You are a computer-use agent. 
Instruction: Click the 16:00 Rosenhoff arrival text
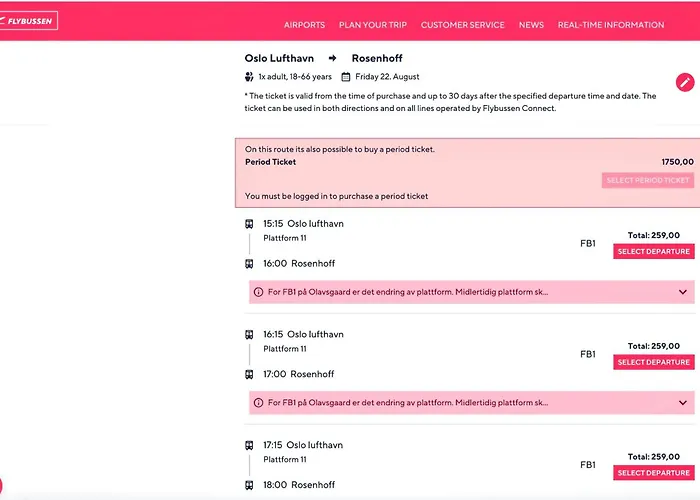[299, 264]
